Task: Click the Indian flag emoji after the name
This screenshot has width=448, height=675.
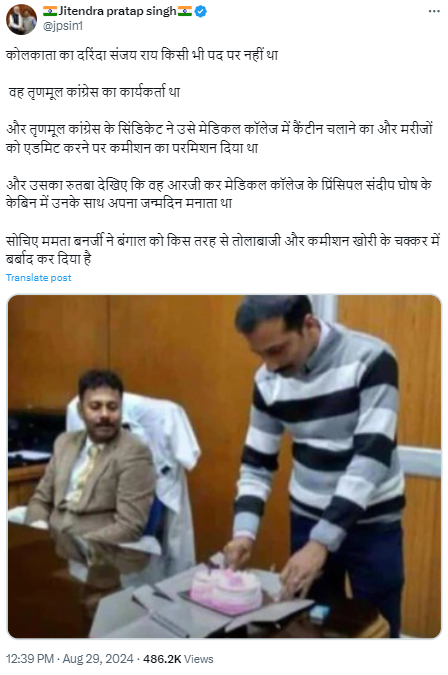Action: click(185, 11)
